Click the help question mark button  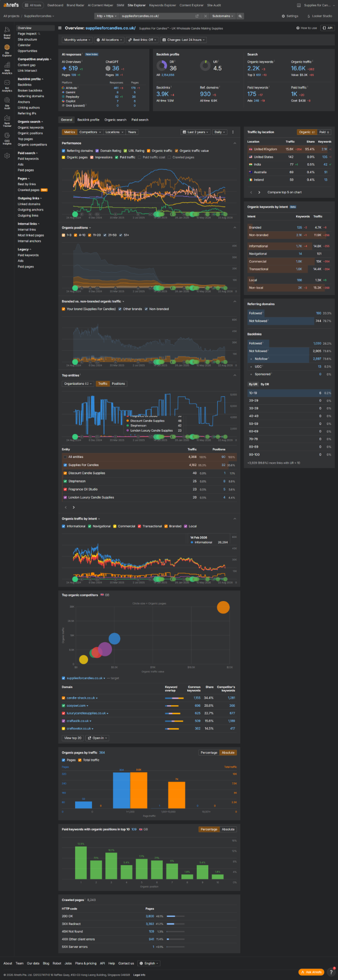(331, 972)
